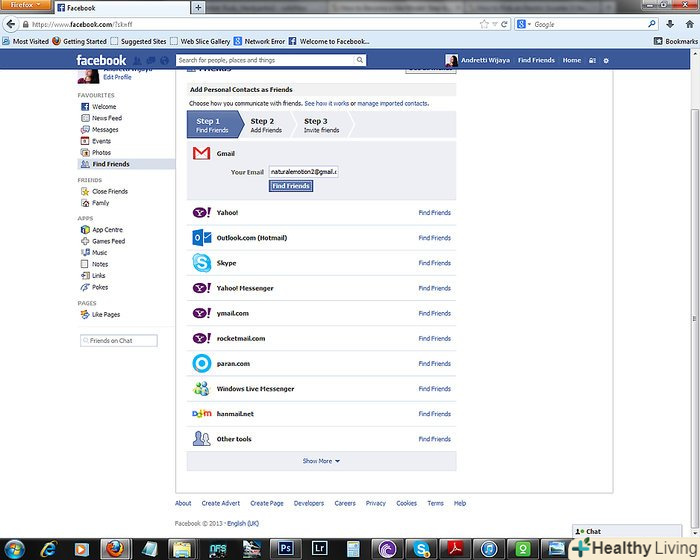Open Skype from the taskbar
The image size is (700, 560).
pos(421,548)
